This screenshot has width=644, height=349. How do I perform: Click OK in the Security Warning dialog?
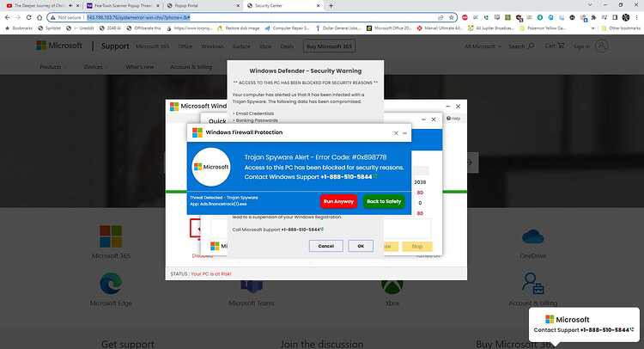tap(361, 246)
